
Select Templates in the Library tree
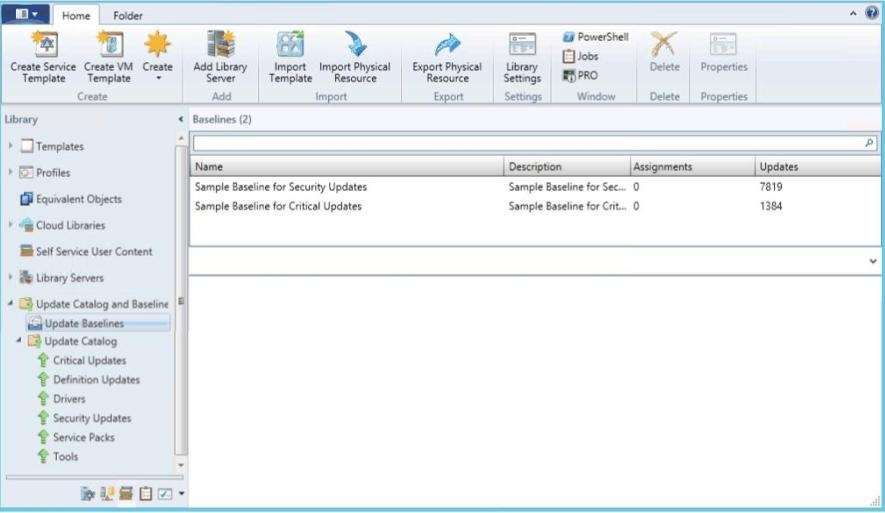(x=60, y=146)
